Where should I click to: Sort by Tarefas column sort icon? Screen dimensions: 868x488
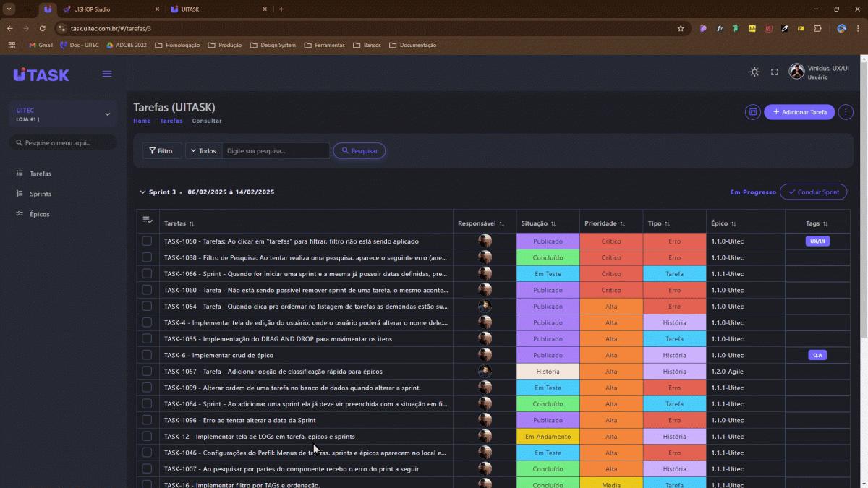click(192, 224)
